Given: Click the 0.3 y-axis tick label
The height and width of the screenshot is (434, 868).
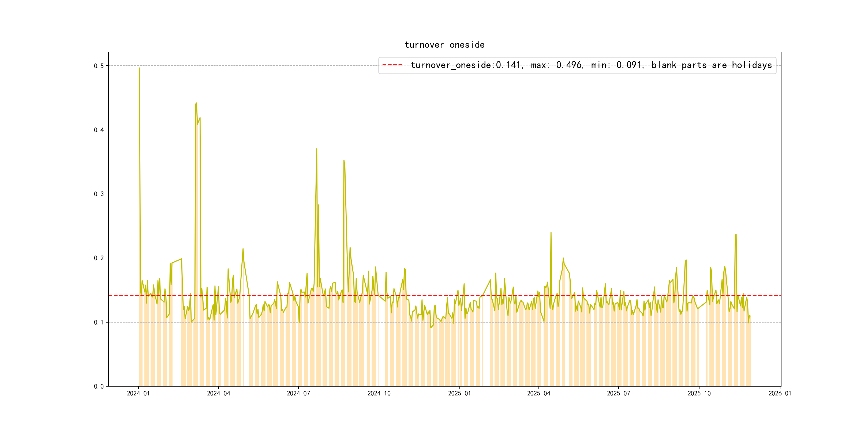Looking at the screenshot, I should tap(99, 194).
